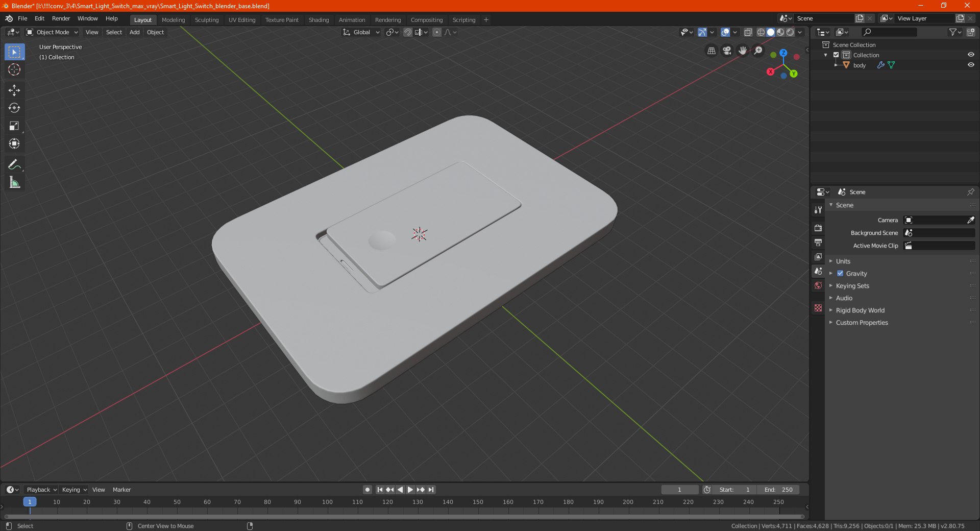The width and height of the screenshot is (980, 531).
Task: Jump to the timeline start frame
Action: [x=380, y=490]
